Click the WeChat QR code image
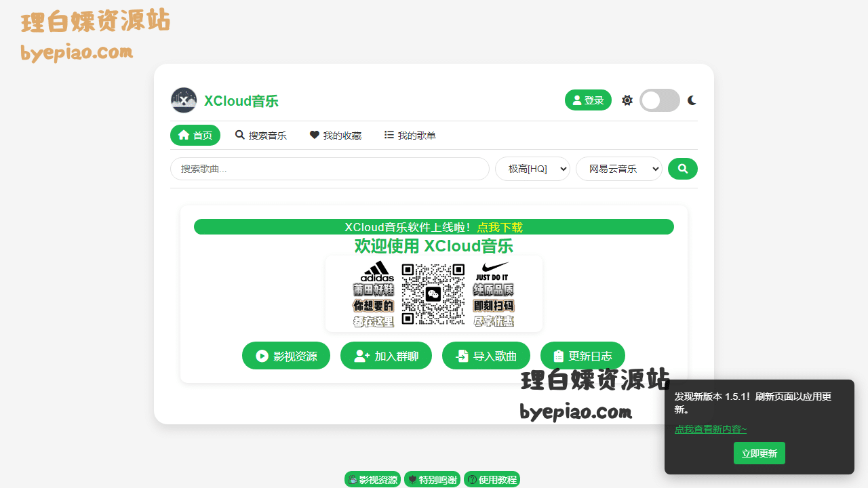Screen dimensions: 868x488 433,294
